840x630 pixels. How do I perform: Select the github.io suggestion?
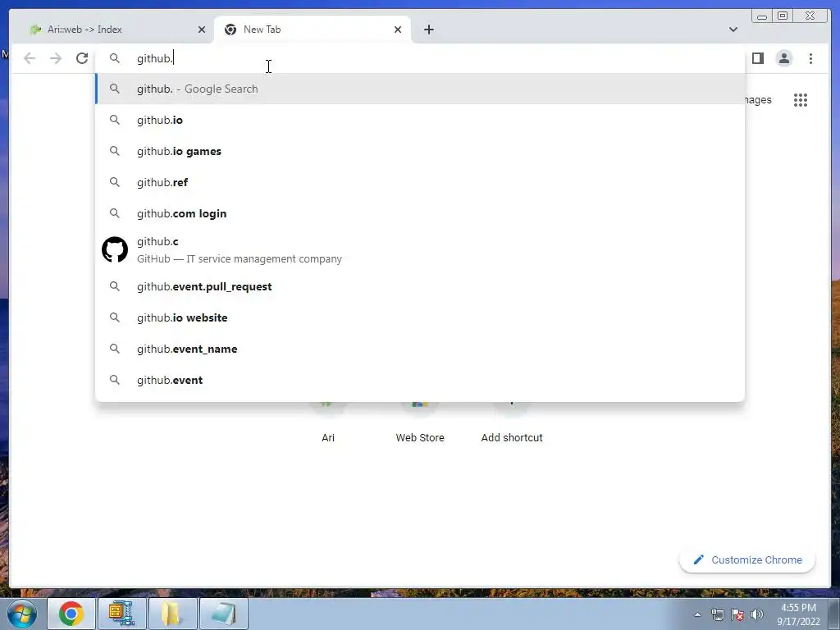pyautogui.click(x=420, y=120)
